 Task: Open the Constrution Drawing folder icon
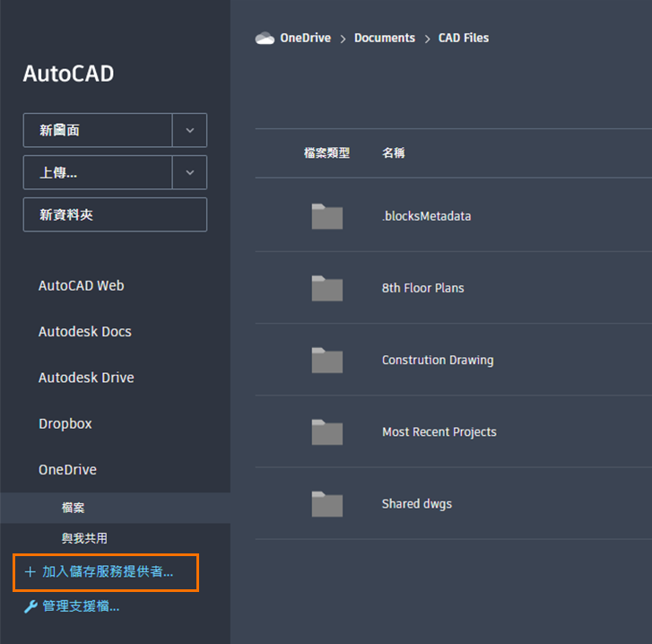coord(327,360)
